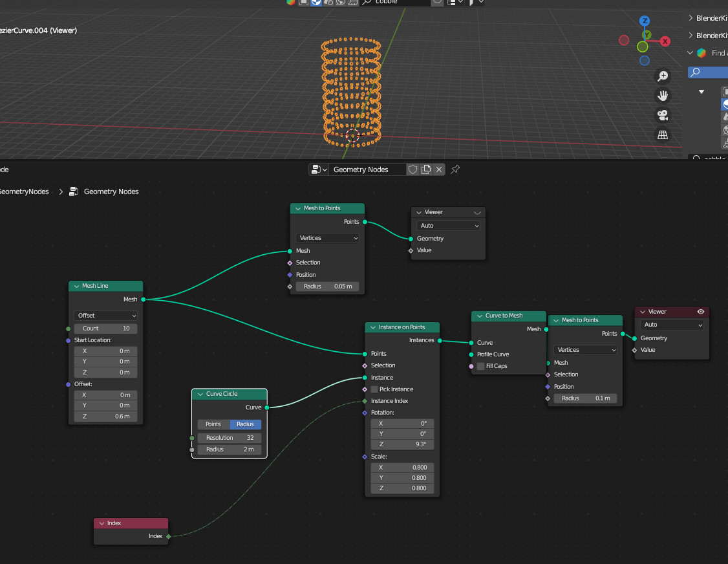Screen dimensions: 728x564
Task: Click the hand move-view icon in viewport sidebar
Action: [x=662, y=95]
